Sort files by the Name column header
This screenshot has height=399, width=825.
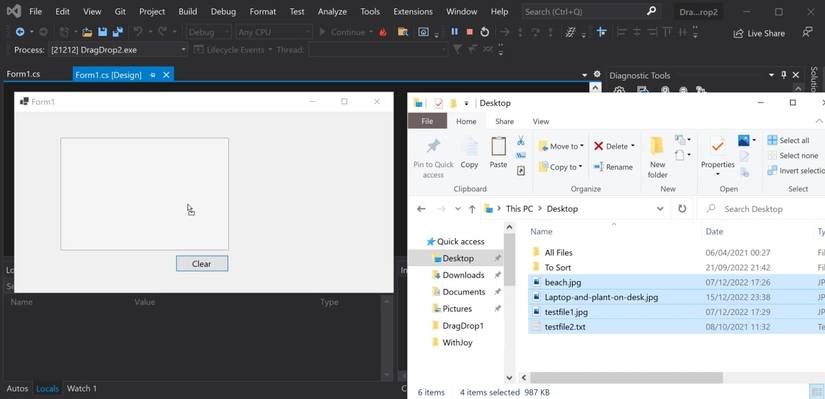pyautogui.click(x=541, y=232)
